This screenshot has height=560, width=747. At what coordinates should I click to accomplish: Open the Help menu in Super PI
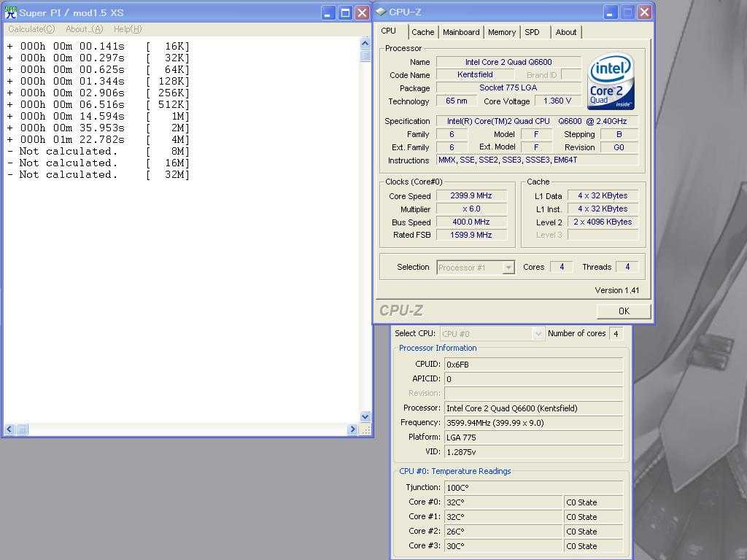(128, 29)
